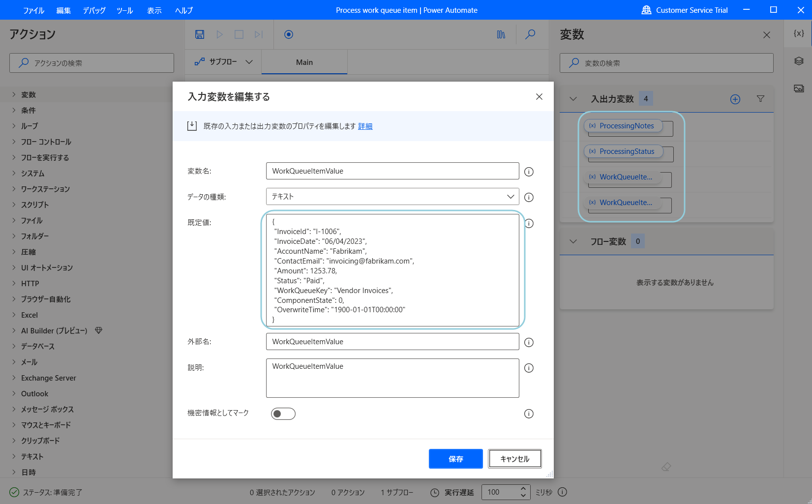Open the ヘルプ menu
The width and height of the screenshot is (812, 504).
[184, 10]
